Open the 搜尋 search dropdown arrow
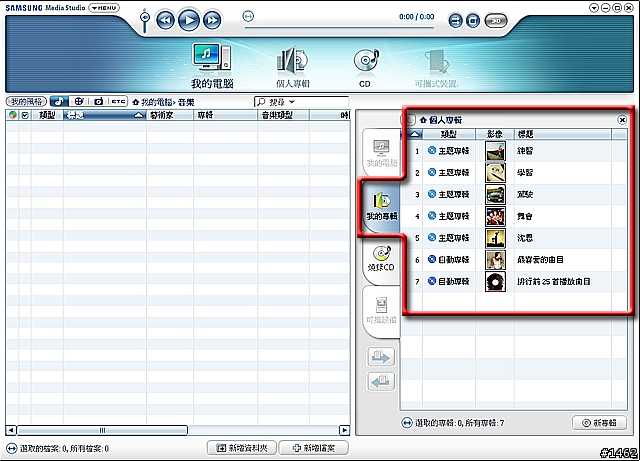This screenshot has width=640, height=461. [291, 102]
